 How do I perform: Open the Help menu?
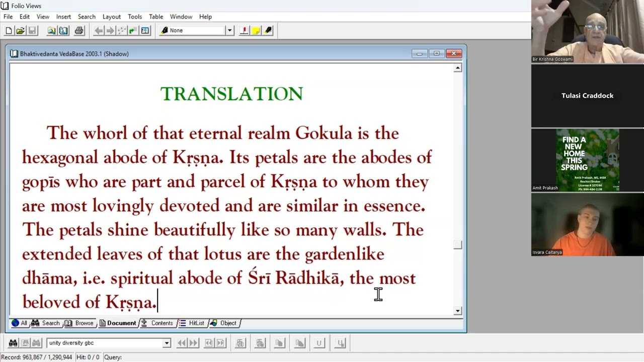[205, 17]
